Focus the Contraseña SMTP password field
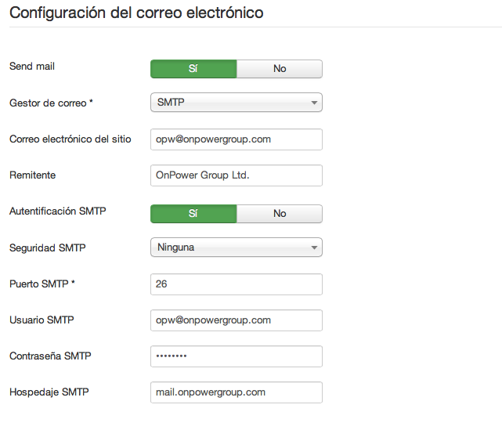This screenshot has height=448, width=502. coord(237,356)
